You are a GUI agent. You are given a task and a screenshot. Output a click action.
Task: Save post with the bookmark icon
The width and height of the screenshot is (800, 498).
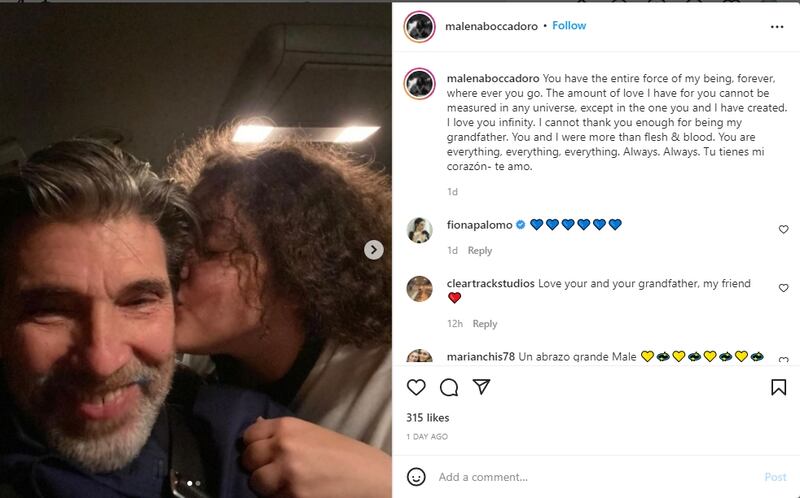[x=778, y=387]
